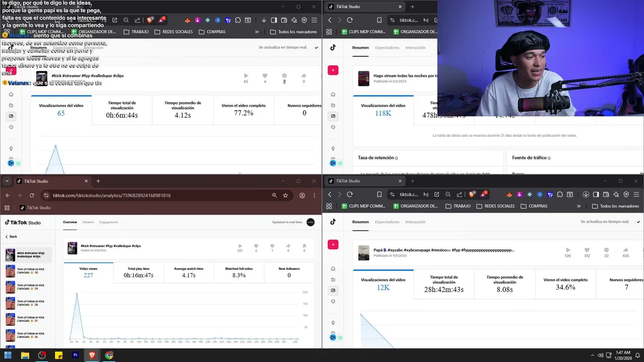644x362 pixels.
Task: Switch to Interacción tab in bottom-right window
Action: click(x=415, y=222)
